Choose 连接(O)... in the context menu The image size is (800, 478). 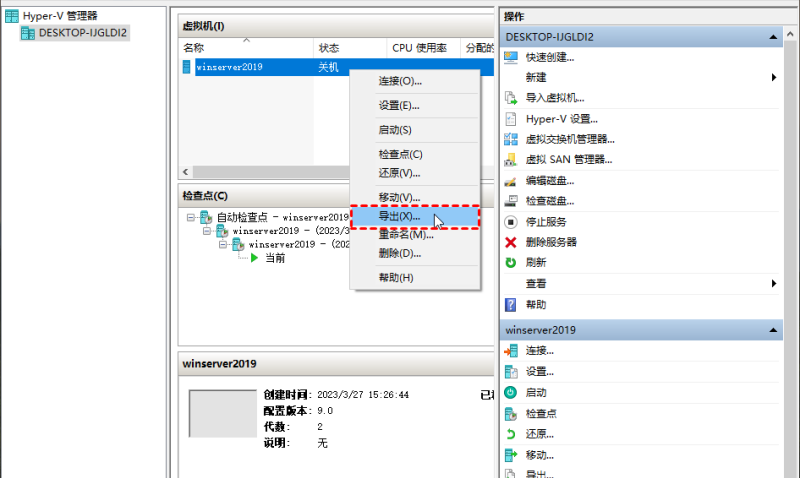tap(415, 81)
